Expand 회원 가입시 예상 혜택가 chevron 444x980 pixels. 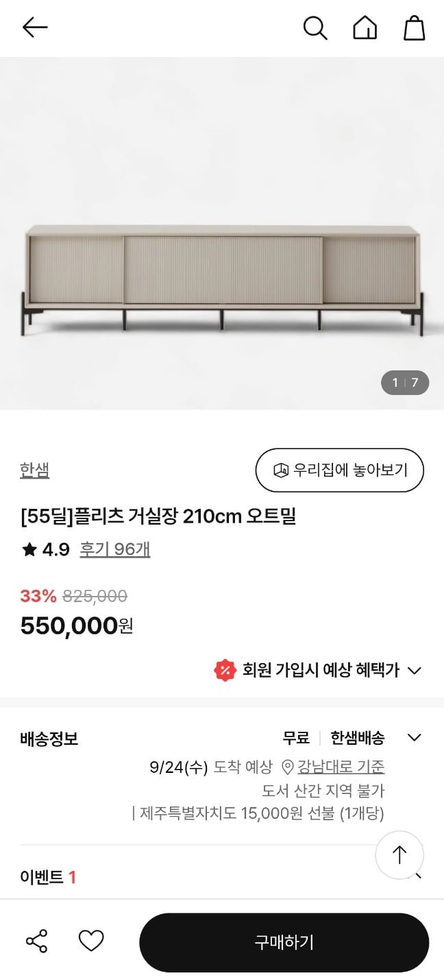tap(414, 671)
